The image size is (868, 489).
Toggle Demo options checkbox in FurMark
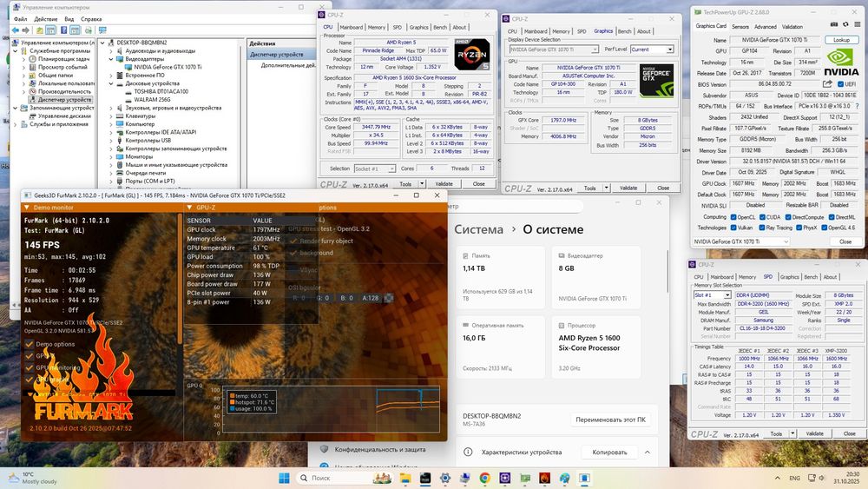tap(30, 344)
